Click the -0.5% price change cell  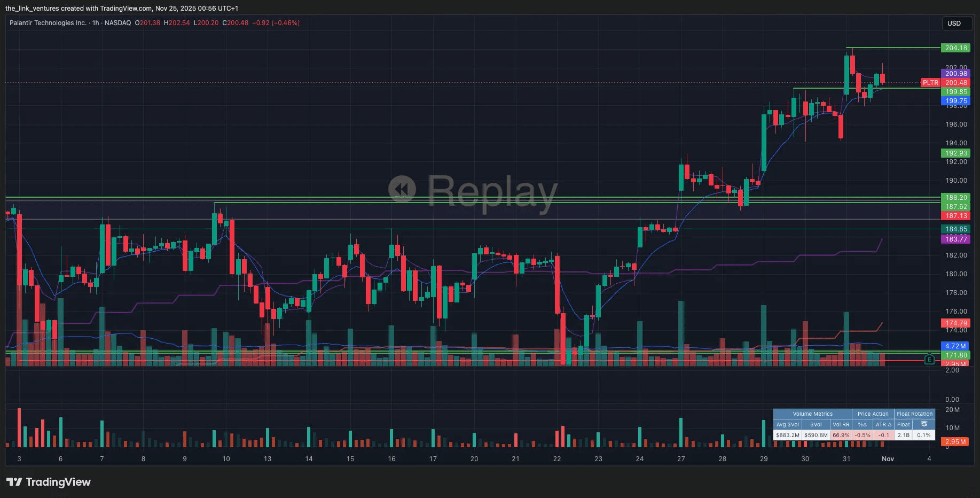click(x=863, y=435)
